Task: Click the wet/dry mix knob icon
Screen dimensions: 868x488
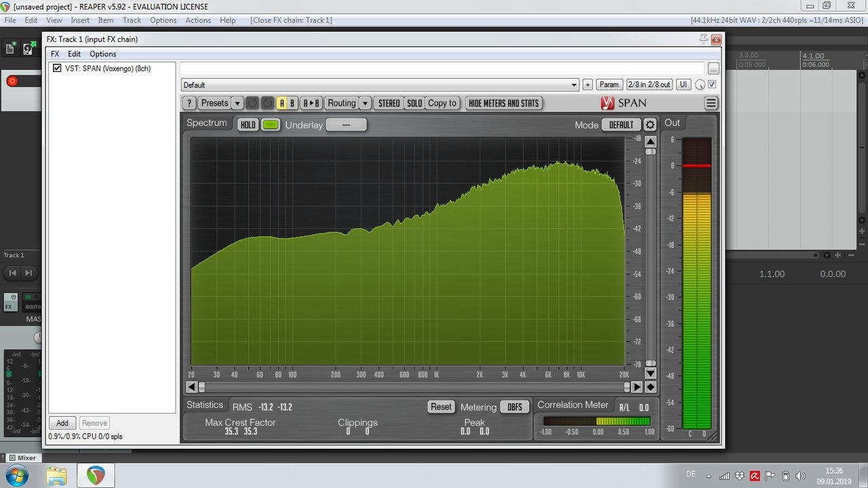Action: 701,85
